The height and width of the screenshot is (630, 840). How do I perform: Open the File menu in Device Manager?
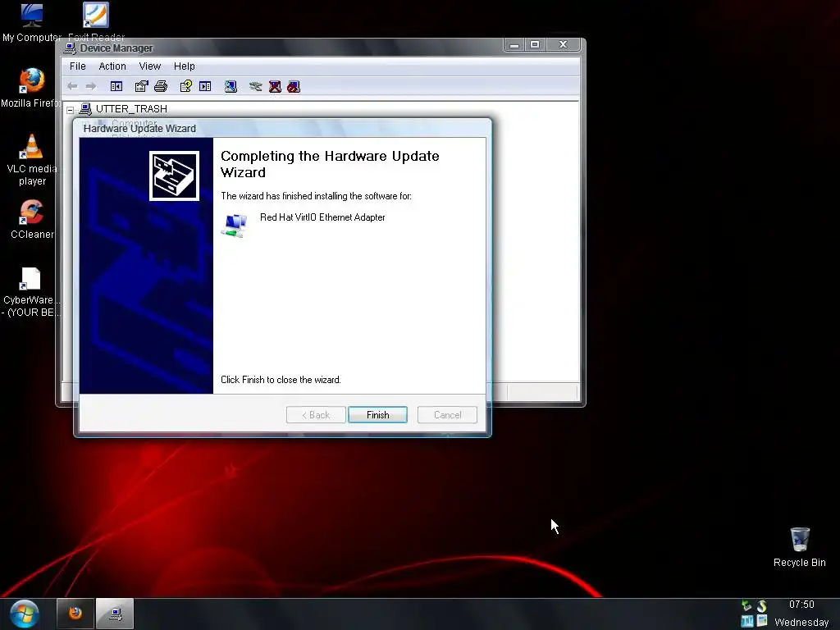point(78,66)
